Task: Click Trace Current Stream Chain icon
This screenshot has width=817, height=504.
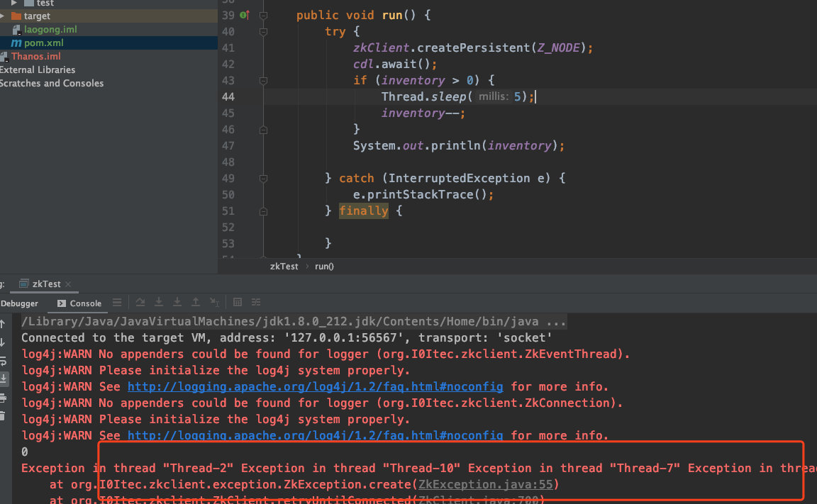Action: [x=256, y=302]
